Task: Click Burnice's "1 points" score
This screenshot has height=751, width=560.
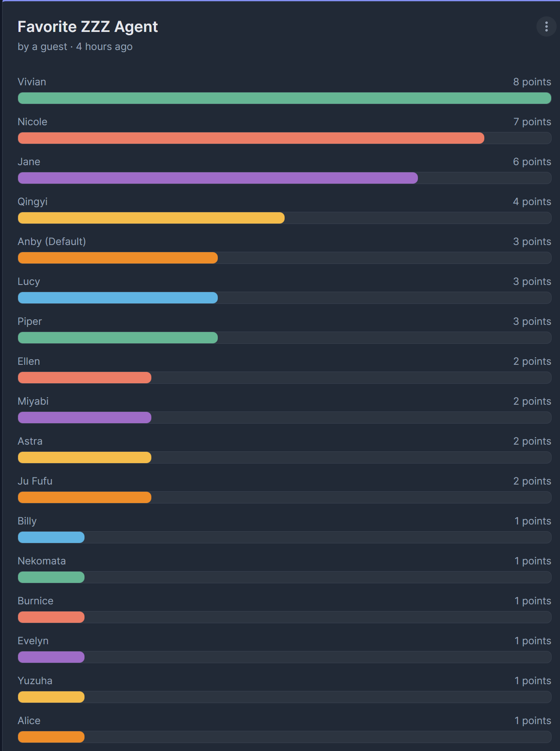Action: point(533,601)
